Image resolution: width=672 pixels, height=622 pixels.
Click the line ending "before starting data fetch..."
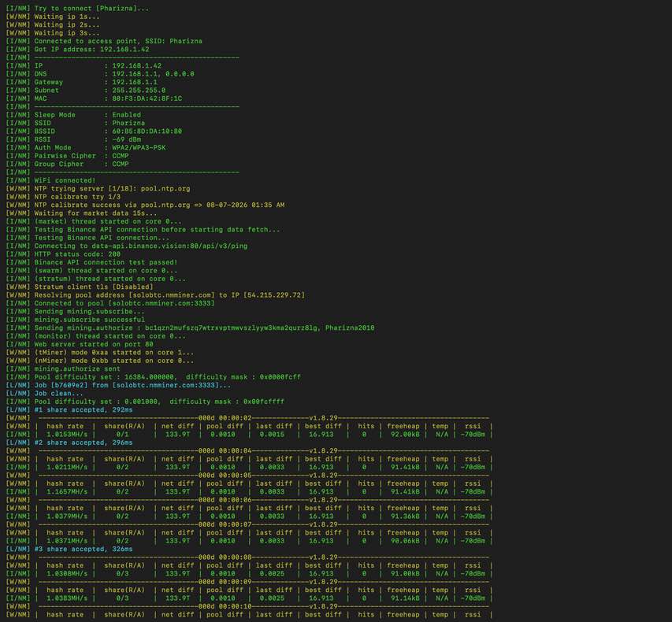point(157,230)
